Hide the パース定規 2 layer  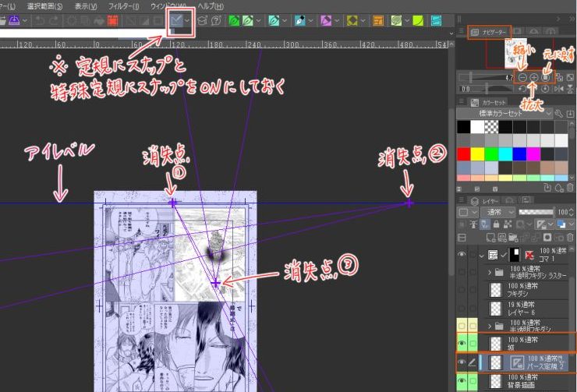462,362
